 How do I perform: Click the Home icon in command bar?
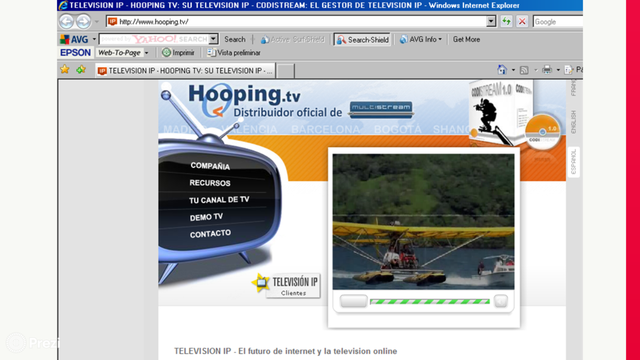point(502,70)
